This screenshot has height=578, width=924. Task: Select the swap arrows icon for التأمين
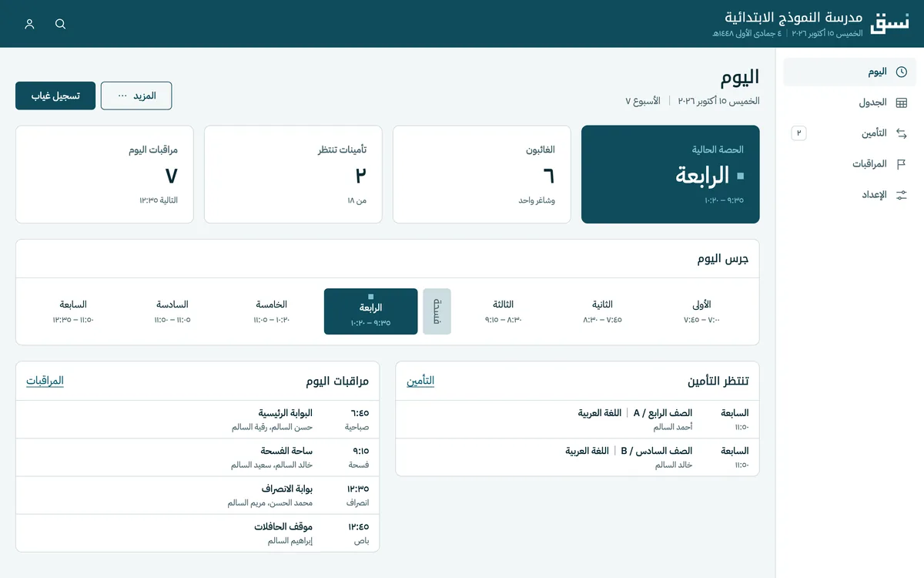(x=902, y=133)
